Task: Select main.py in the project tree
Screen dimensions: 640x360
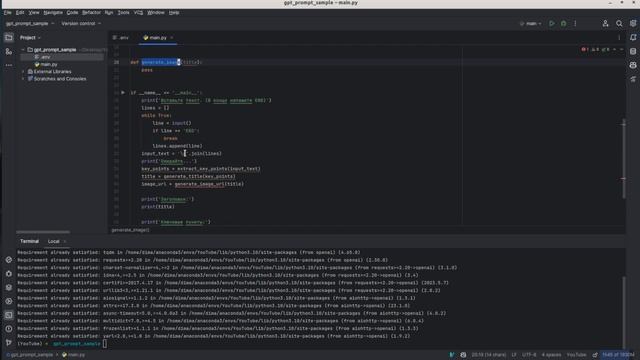Action: pyautogui.click(x=46, y=64)
